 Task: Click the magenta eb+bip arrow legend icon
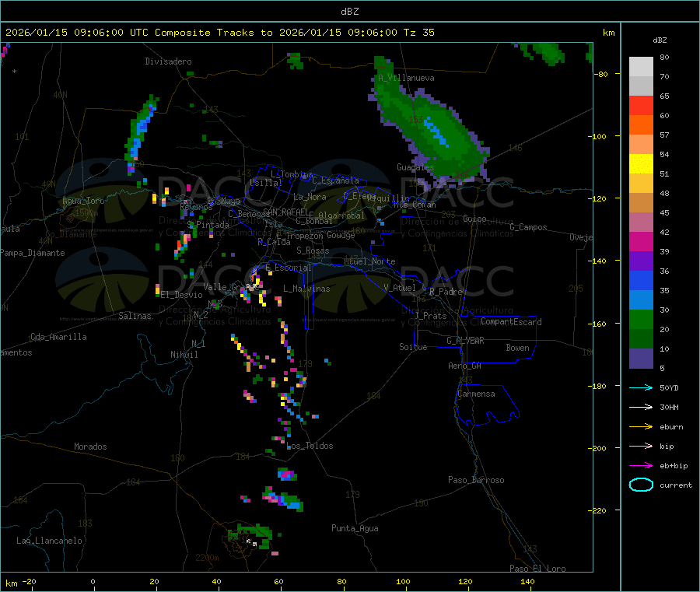point(641,465)
